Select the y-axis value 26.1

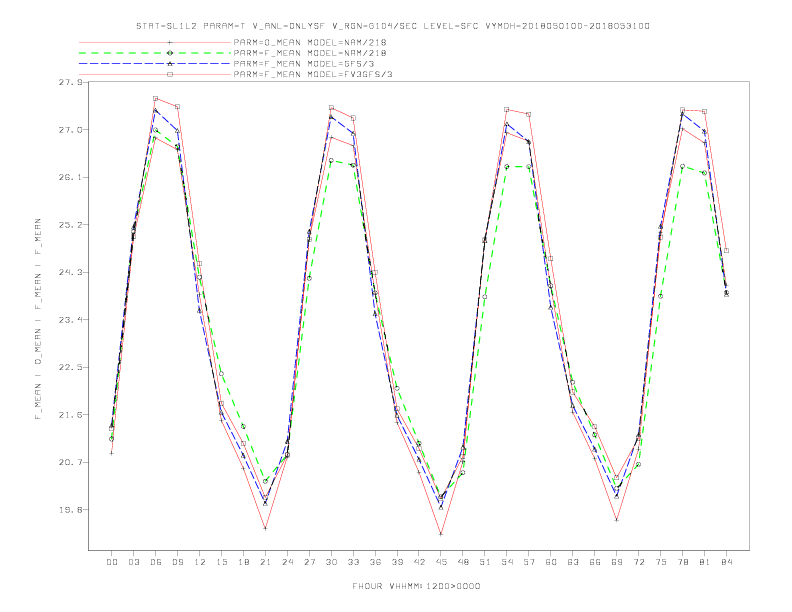(x=70, y=177)
